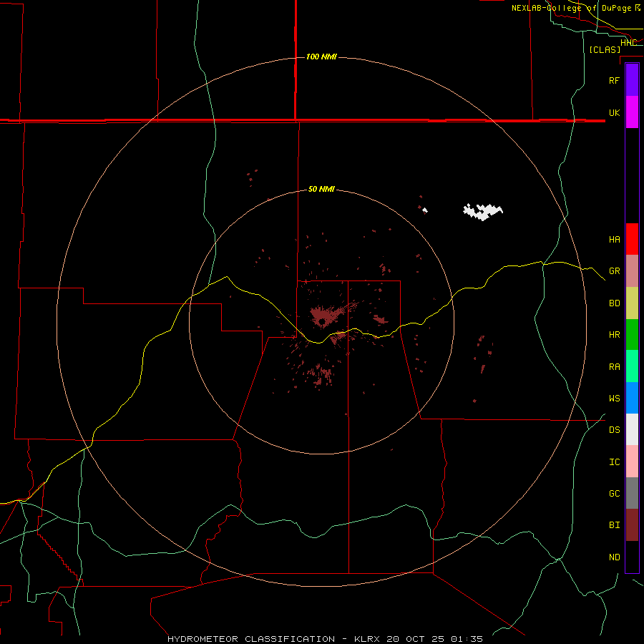Screen dimensions: 644x644
Task: Click the WS legend label
Action: click(614, 399)
